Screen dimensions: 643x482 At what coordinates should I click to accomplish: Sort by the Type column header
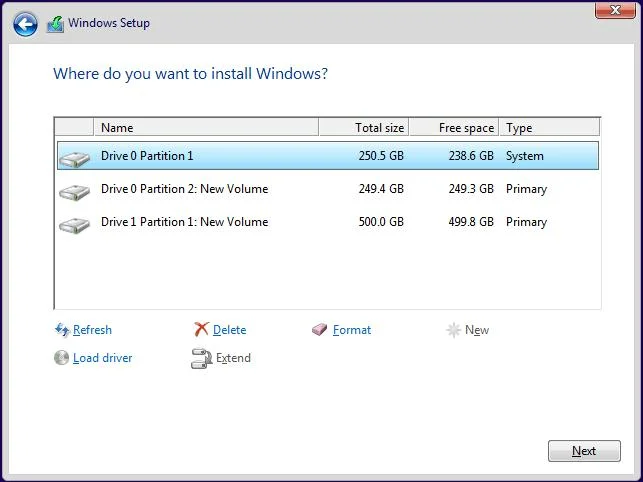pyautogui.click(x=549, y=127)
